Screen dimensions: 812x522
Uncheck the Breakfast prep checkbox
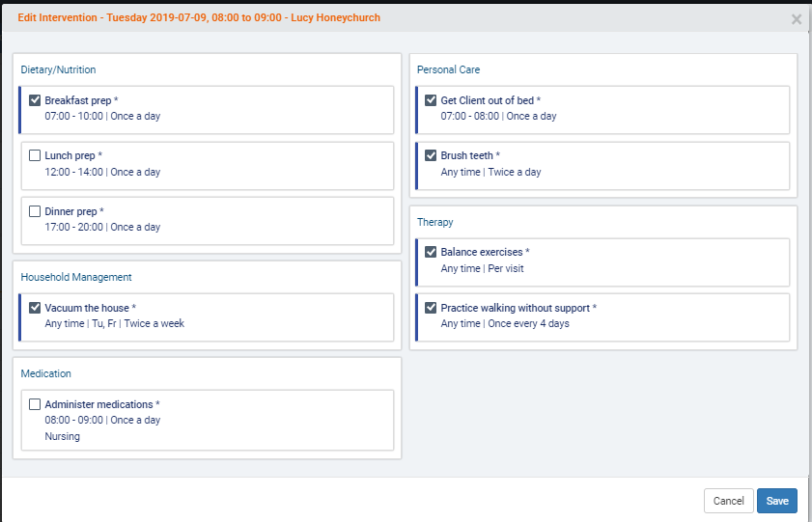click(35, 100)
